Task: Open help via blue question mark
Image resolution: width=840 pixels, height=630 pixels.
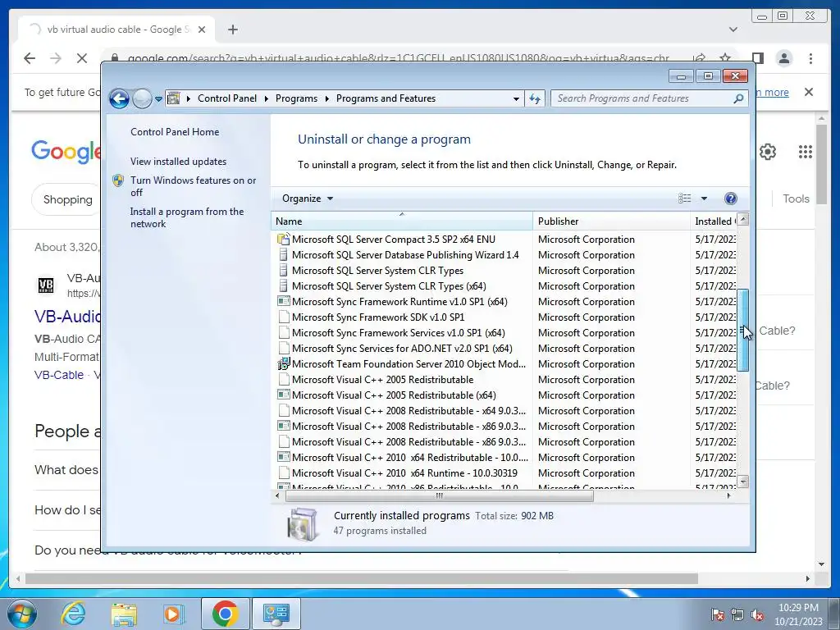Action: 730,199
